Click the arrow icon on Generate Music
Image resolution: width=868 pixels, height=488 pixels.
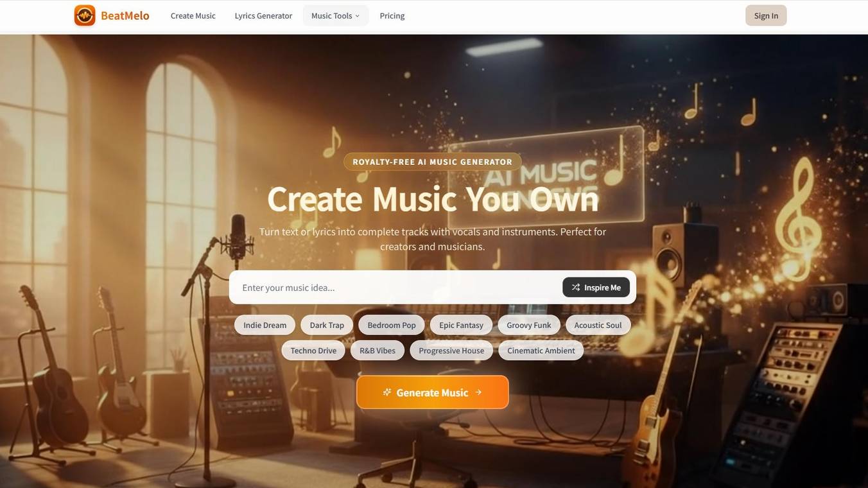coord(478,392)
